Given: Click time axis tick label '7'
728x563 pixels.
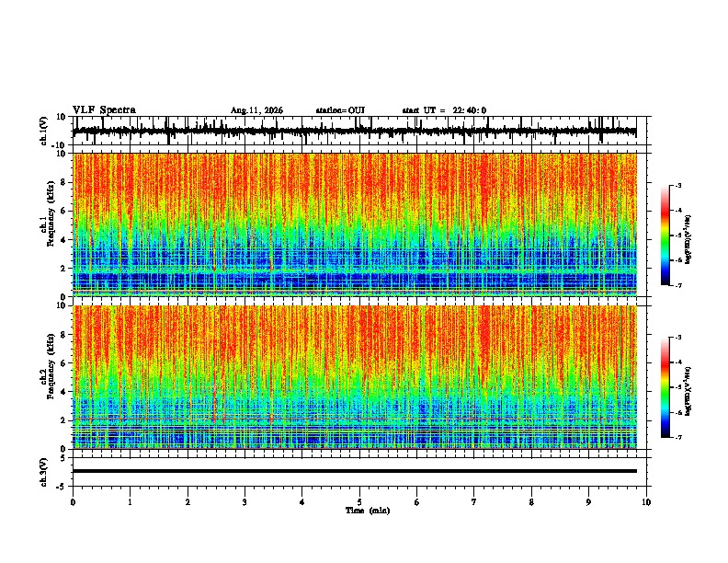Looking at the screenshot, I should [x=474, y=502].
